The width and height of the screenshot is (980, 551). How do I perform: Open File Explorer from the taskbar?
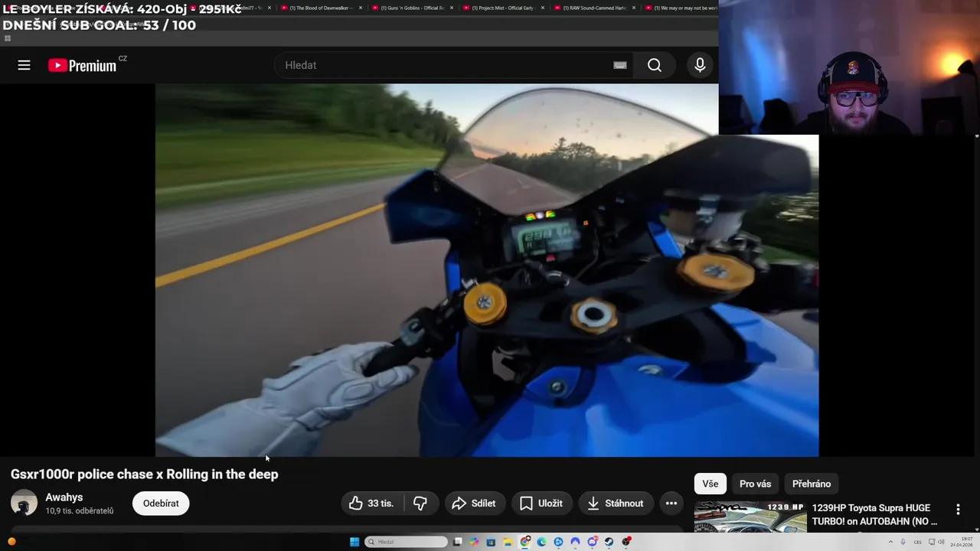[508, 542]
